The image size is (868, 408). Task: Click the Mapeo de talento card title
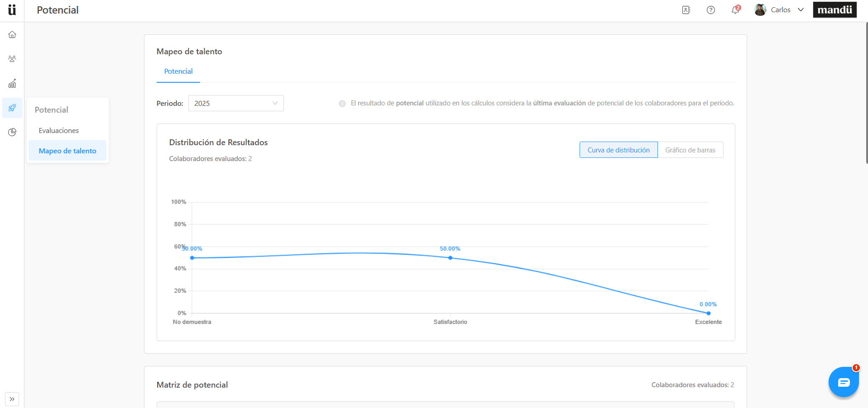[x=189, y=52]
